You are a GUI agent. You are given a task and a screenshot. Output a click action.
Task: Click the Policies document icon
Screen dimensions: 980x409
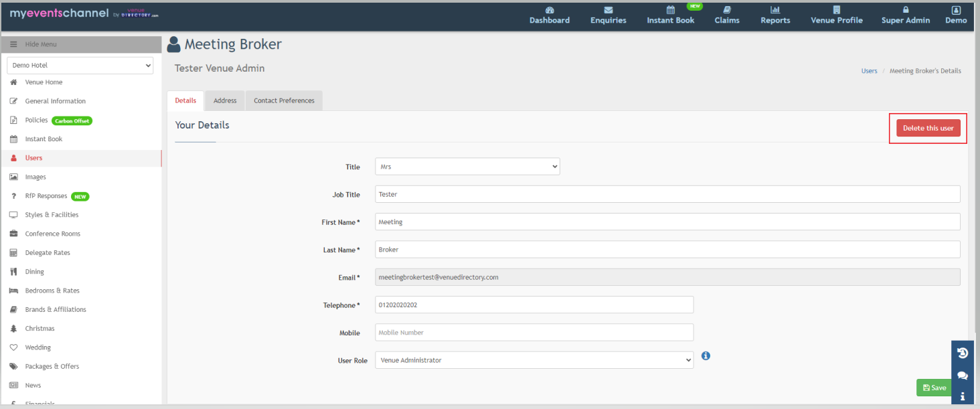13,120
